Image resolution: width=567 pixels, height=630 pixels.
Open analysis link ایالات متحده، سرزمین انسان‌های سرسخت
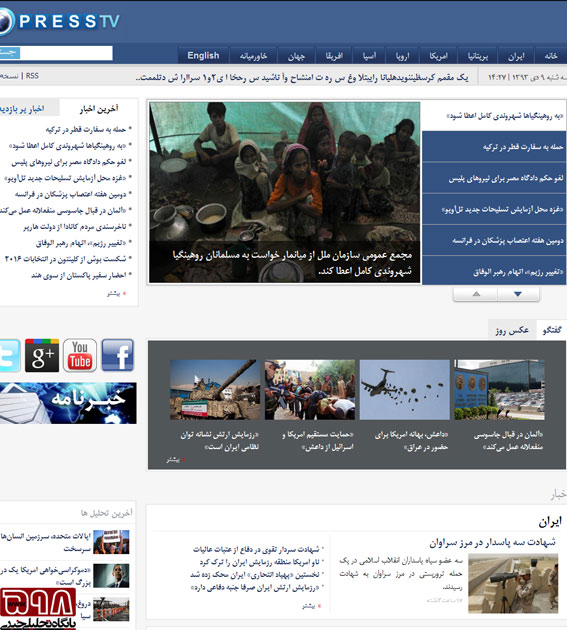(45, 542)
